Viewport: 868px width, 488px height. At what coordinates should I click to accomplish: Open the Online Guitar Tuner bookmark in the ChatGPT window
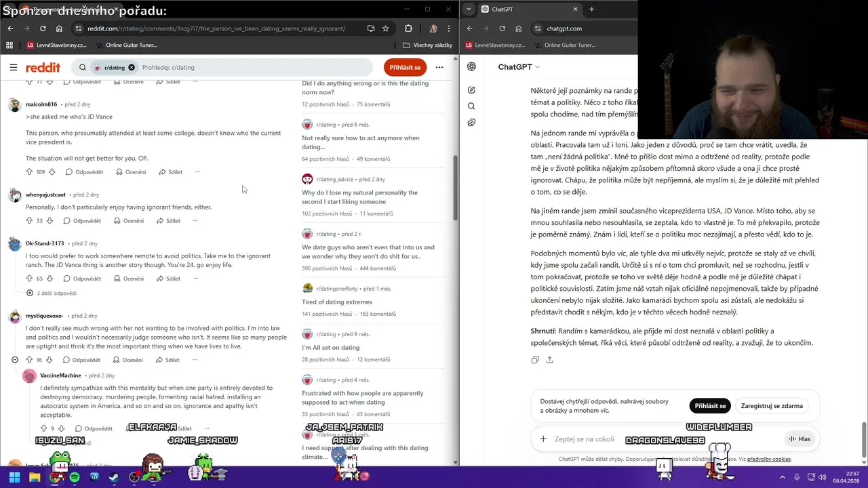click(565, 45)
